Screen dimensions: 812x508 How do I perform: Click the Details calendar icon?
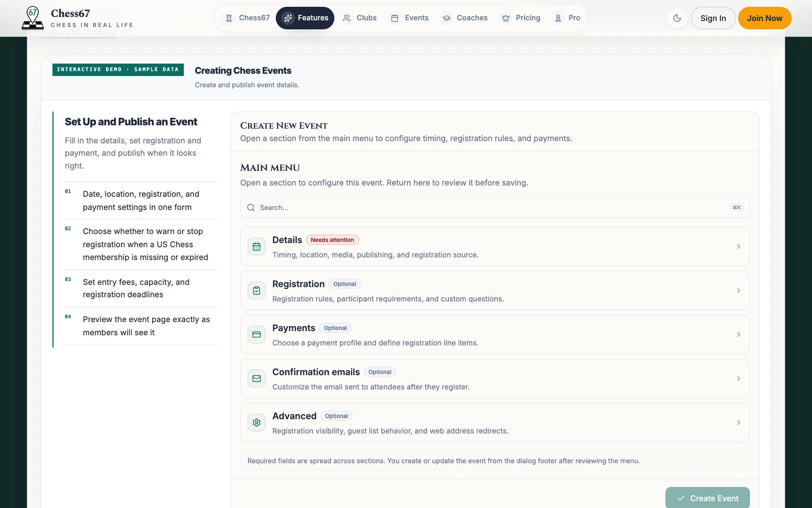[x=256, y=246]
